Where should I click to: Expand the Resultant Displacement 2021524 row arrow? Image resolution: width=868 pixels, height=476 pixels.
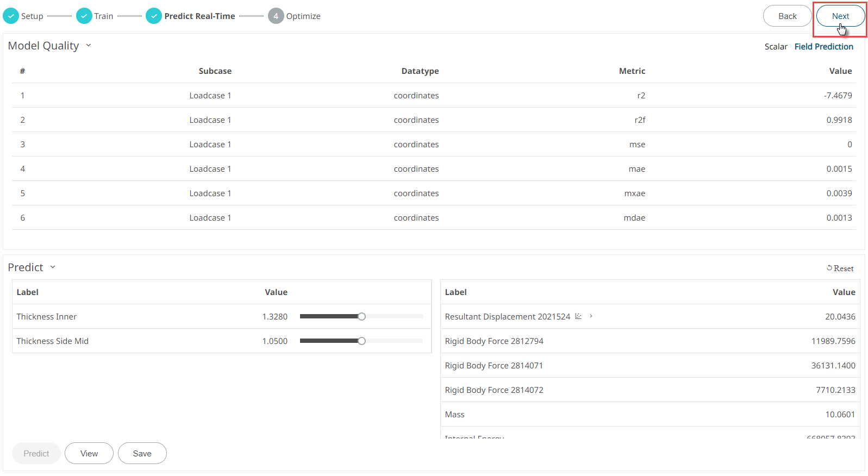[x=591, y=316]
